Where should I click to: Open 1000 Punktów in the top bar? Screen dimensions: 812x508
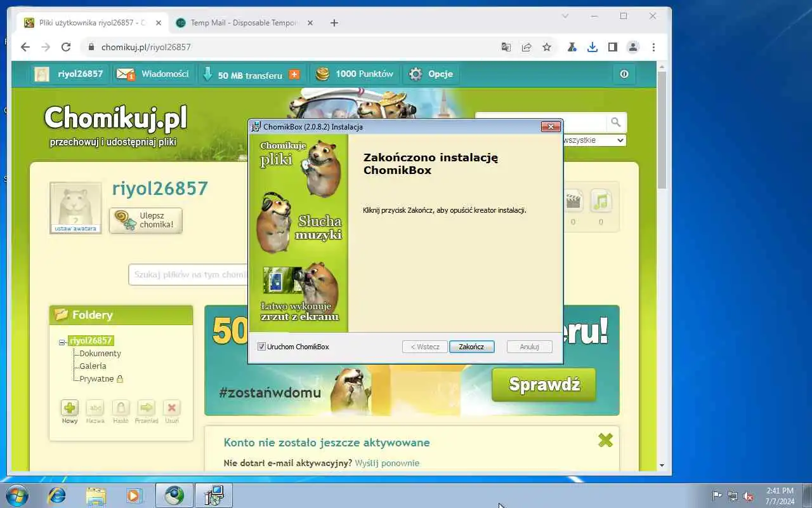pos(356,74)
